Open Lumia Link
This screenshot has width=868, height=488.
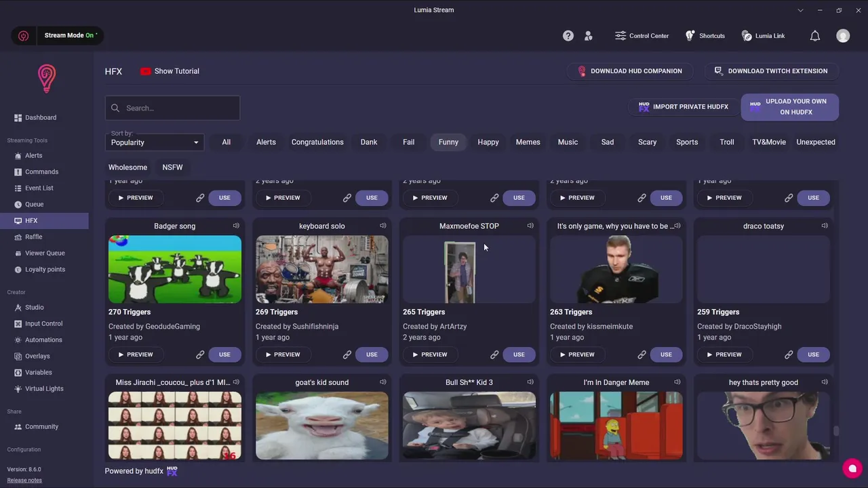[763, 36]
